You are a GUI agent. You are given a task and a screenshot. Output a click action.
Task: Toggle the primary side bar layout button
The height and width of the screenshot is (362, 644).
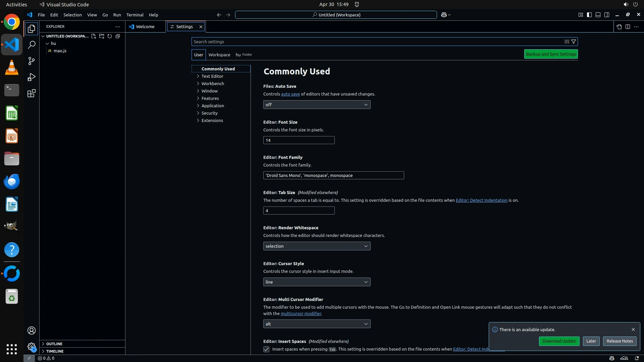pos(589,15)
